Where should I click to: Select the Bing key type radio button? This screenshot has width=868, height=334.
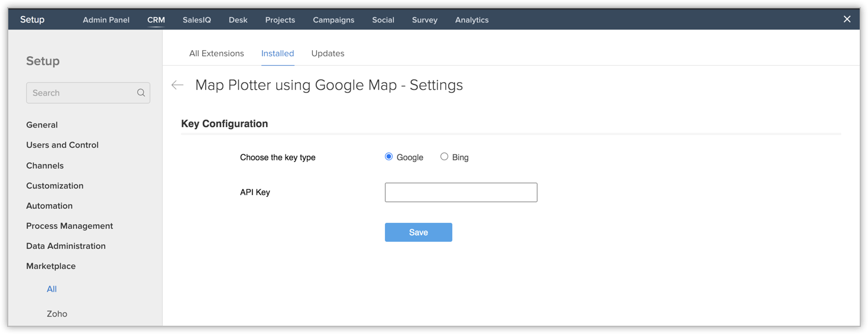click(444, 157)
